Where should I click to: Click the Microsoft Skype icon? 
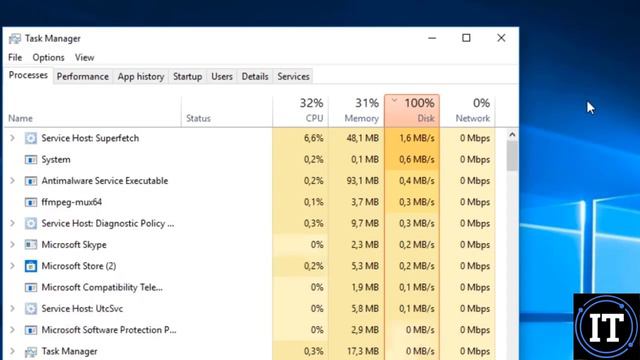[31, 244]
